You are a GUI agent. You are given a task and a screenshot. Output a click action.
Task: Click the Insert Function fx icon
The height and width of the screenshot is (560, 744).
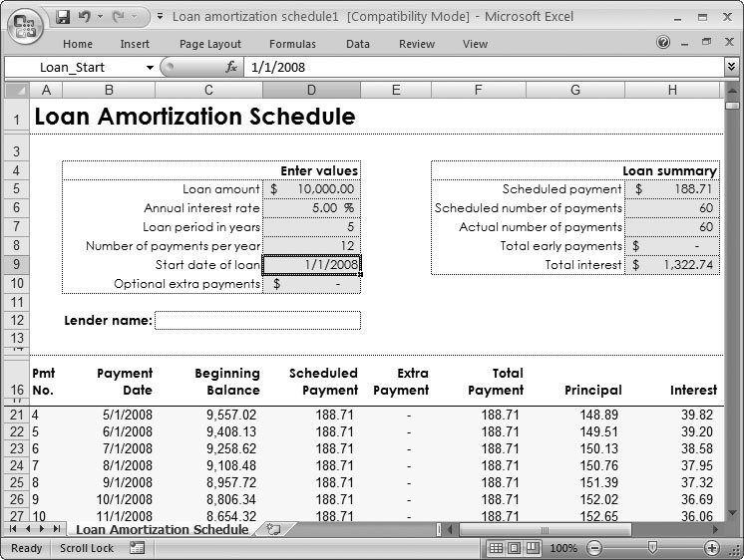(x=231, y=68)
